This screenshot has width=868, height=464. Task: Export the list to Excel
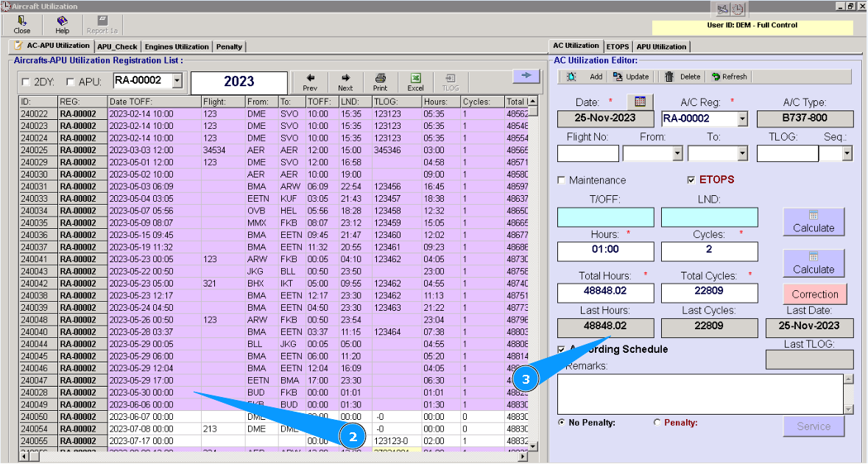click(415, 81)
